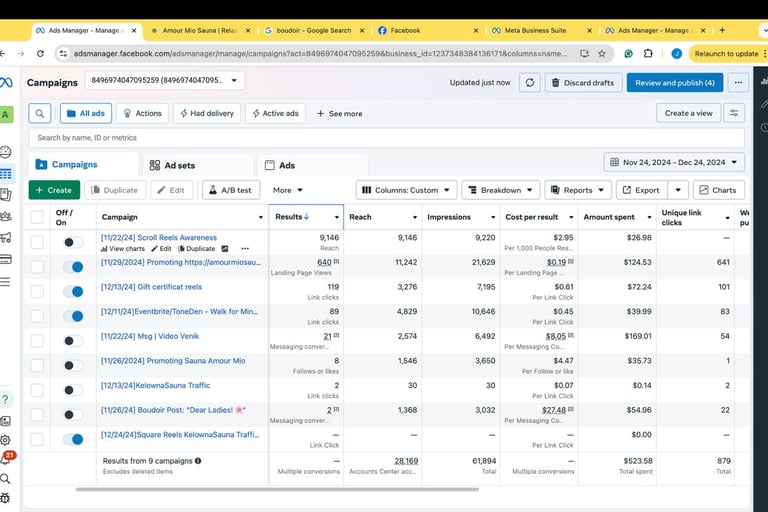The height and width of the screenshot is (512, 768).
Task: Open the bug report icon in the sidebar
Action: click(x=5, y=498)
